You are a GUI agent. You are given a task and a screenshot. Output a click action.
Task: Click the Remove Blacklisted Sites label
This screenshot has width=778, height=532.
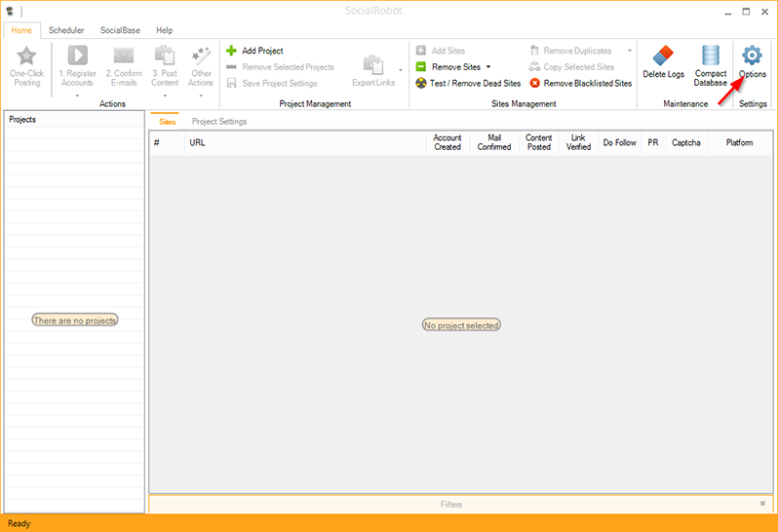tap(588, 83)
